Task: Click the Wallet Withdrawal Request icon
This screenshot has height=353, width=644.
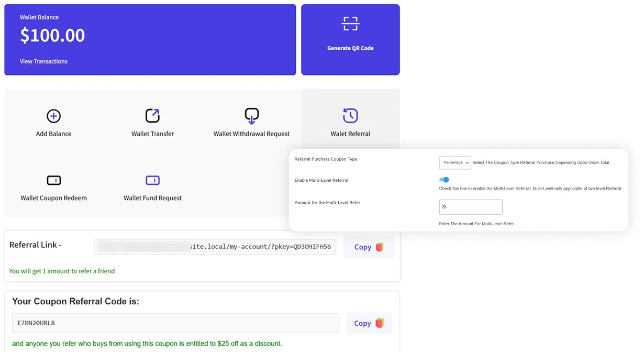Action: click(x=251, y=116)
